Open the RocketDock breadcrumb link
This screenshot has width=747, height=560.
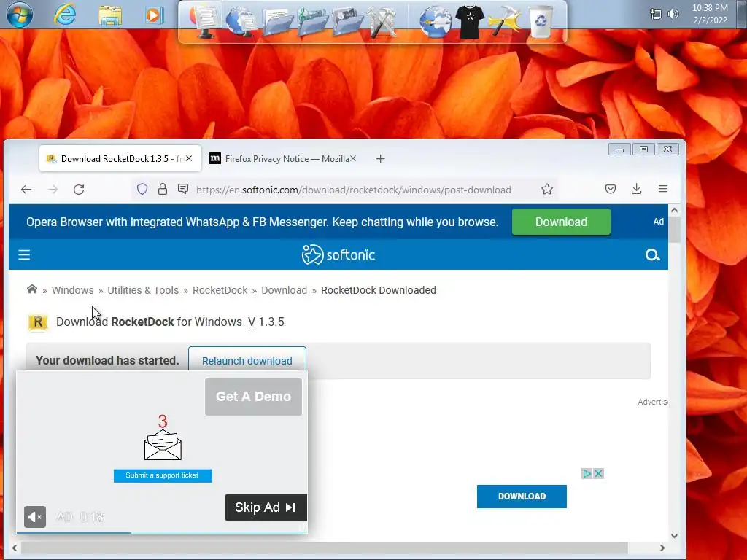(x=220, y=290)
